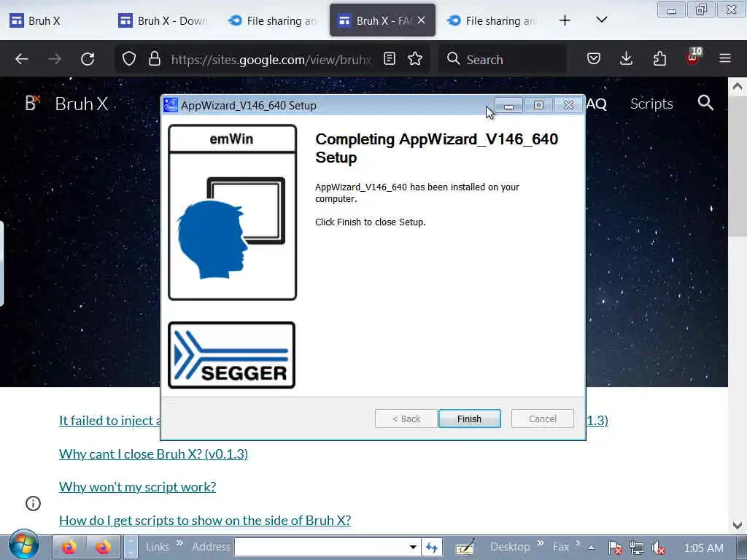This screenshot has height=560, width=747.
Task: Open a new browser tab
Action: [x=565, y=20]
